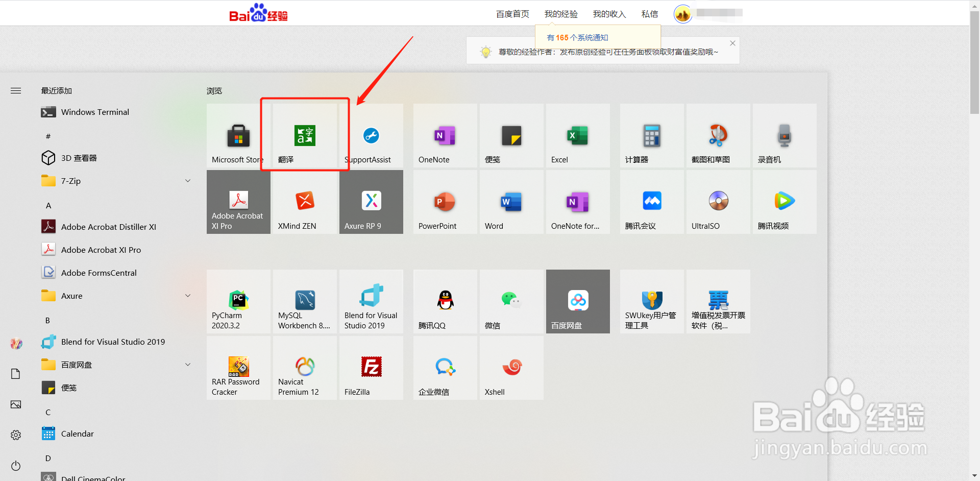Click the user account avatar in Start sidebar
Image resolution: width=980 pixels, height=481 pixels.
click(16, 344)
